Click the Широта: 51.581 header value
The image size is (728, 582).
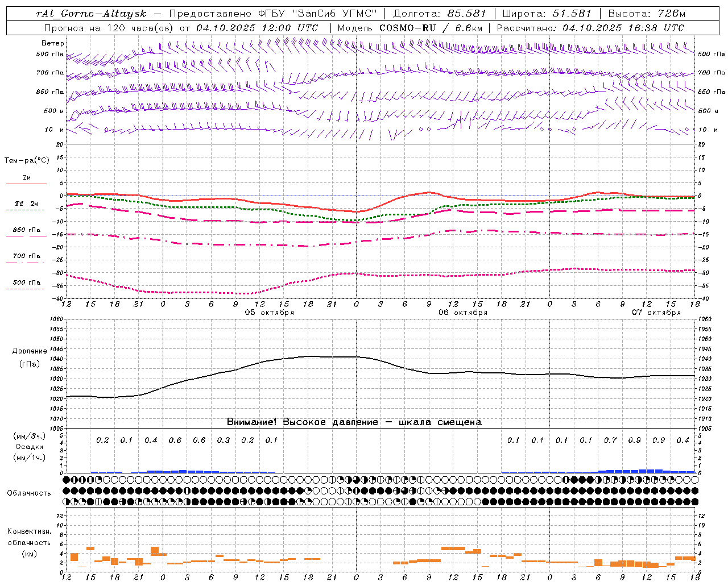547,14
